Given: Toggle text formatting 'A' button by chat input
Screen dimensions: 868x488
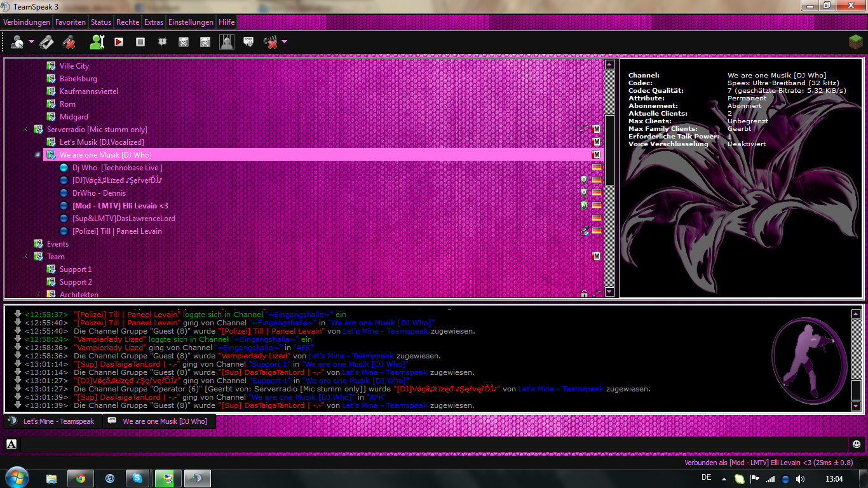Looking at the screenshot, I should tap(11, 444).
